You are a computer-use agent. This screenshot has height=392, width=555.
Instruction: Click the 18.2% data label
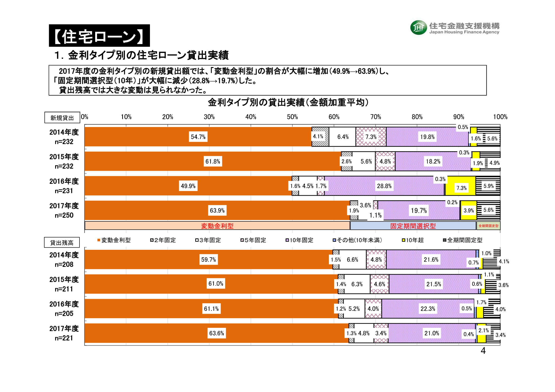[x=433, y=161]
